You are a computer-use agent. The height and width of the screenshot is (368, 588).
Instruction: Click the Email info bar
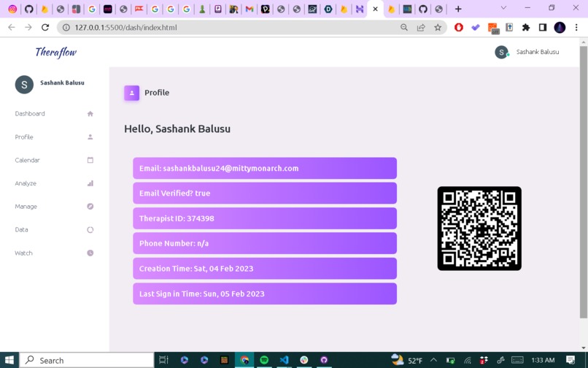(x=265, y=168)
